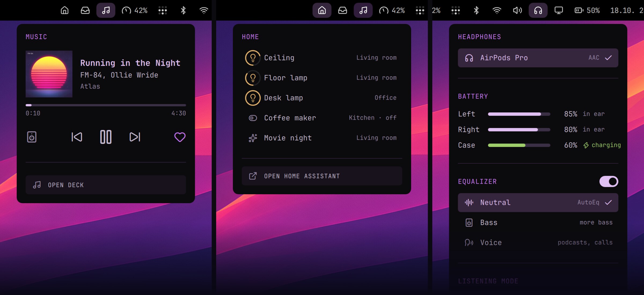Click the grid dots icon in right bar
This screenshot has width=644, height=295.
click(455, 10)
